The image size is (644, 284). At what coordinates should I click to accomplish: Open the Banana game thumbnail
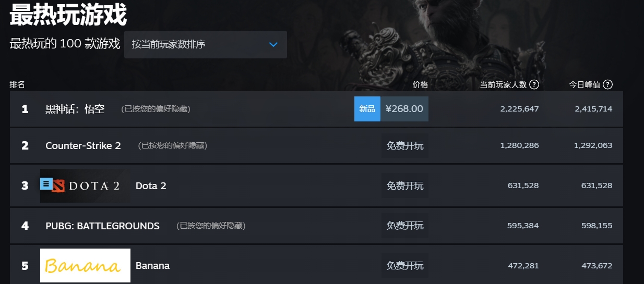pyautogui.click(x=85, y=266)
